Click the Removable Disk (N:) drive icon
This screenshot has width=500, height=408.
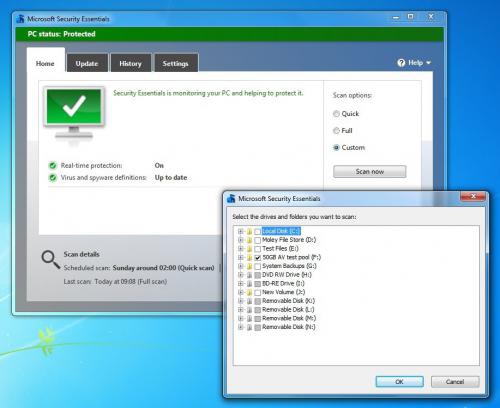click(249, 327)
